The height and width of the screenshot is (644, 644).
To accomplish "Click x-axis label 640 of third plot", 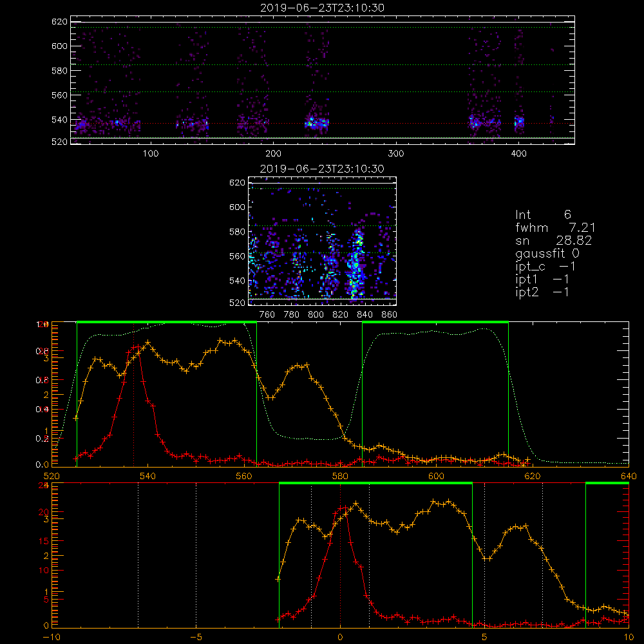I will point(629,476).
